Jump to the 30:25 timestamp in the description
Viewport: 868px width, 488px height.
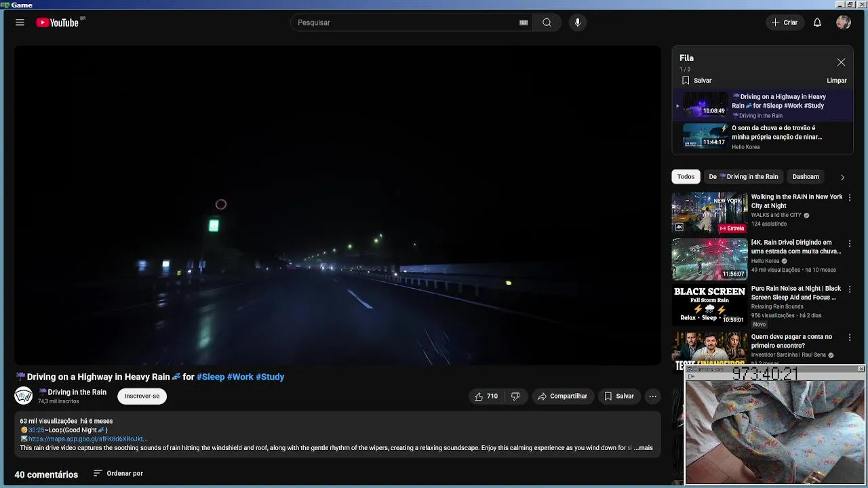pos(36,430)
